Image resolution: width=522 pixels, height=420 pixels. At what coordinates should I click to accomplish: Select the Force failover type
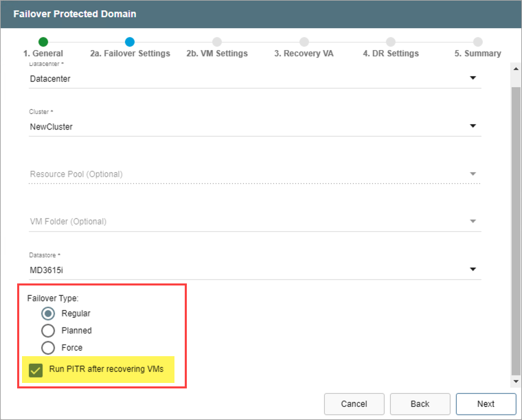point(49,347)
